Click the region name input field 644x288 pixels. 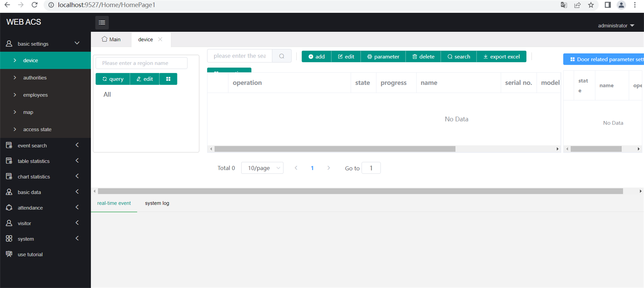pyautogui.click(x=141, y=63)
